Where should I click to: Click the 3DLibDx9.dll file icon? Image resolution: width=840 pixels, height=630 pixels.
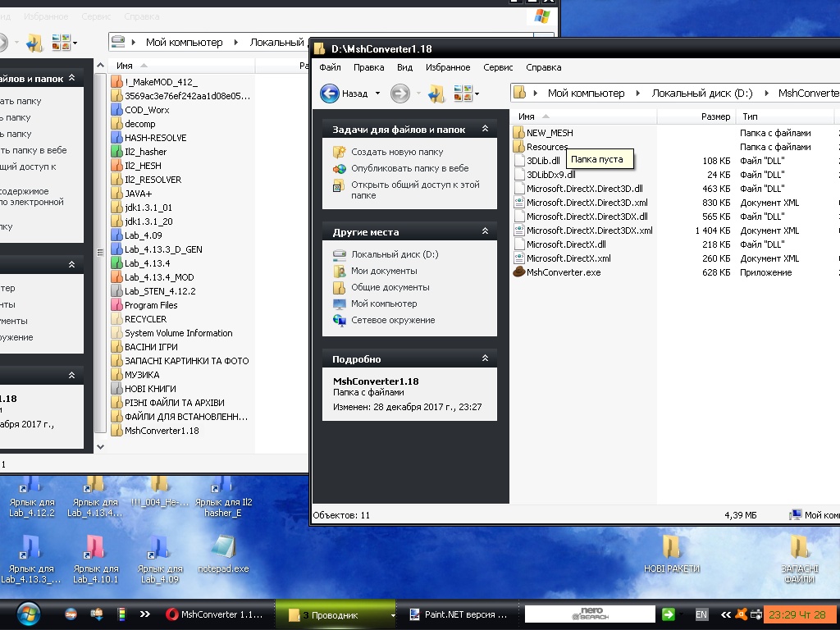518,175
